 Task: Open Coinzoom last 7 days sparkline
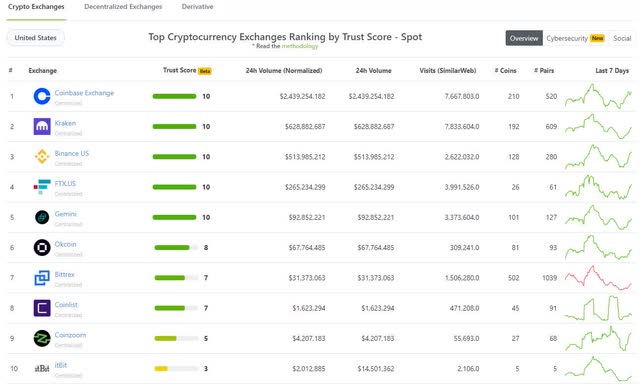[598, 338]
